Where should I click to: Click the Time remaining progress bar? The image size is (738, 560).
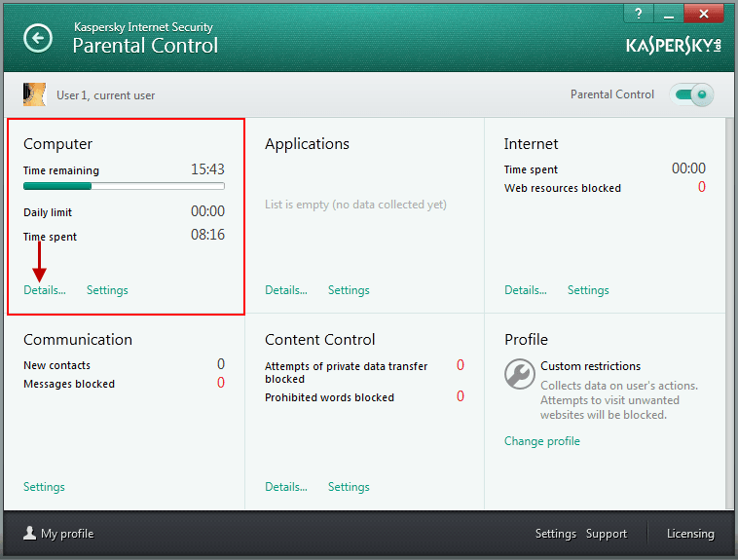(125, 187)
